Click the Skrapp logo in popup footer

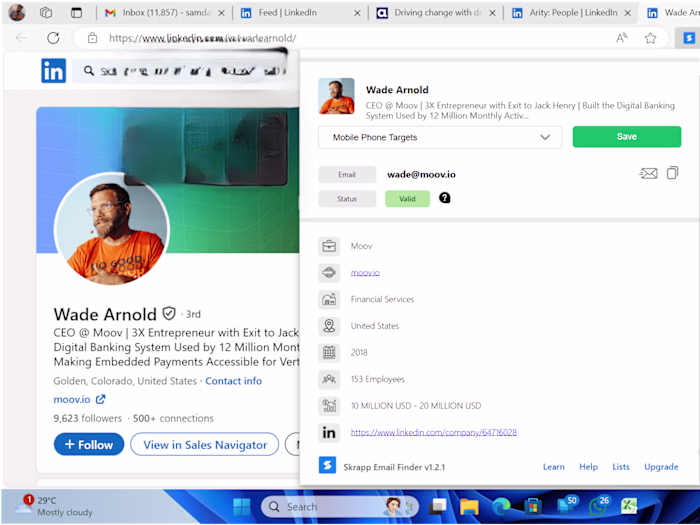click(x=327, y=466)
